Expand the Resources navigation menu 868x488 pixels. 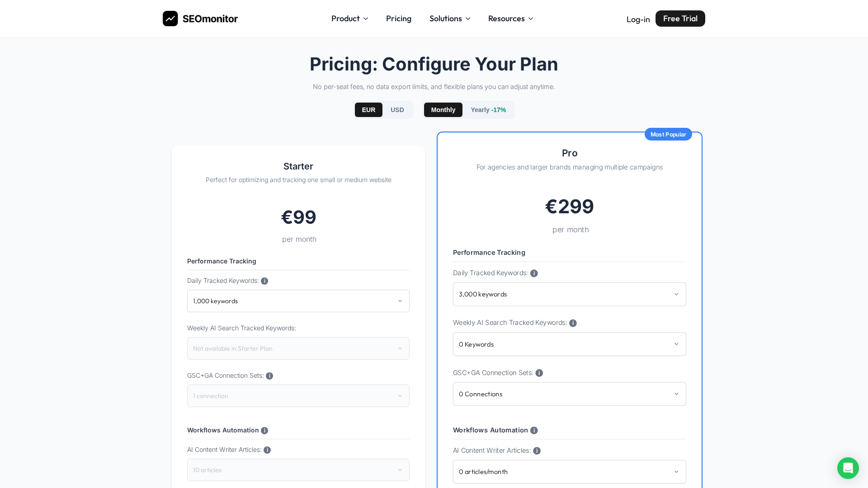(x=510, y=19)
